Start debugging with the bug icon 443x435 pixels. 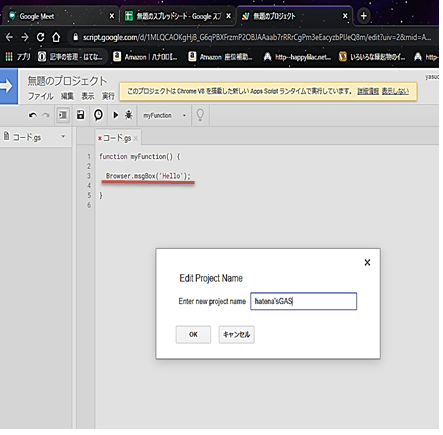(129, 115)
